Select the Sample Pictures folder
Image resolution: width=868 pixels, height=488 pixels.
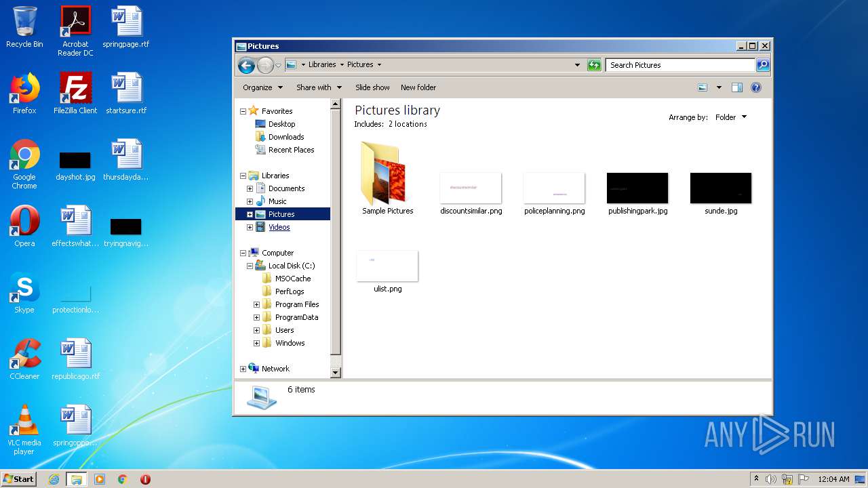pos(388,178)
